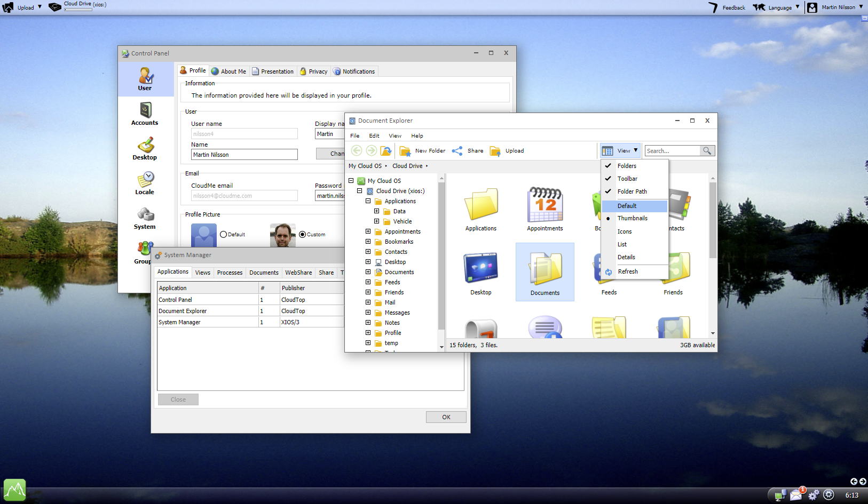Click the Cloud Drive storage usage bar
The width and height of the screenshot is (868, 504).
tap(78, 10)
